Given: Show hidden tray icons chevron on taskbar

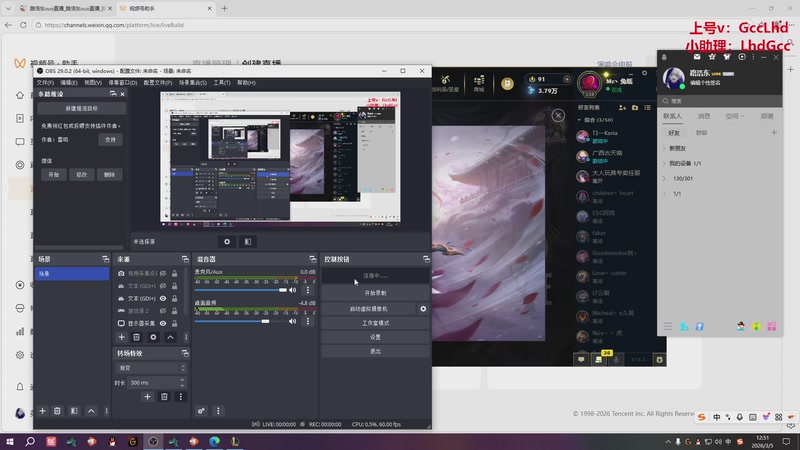Looking at the screenshot, I should 668,442.
